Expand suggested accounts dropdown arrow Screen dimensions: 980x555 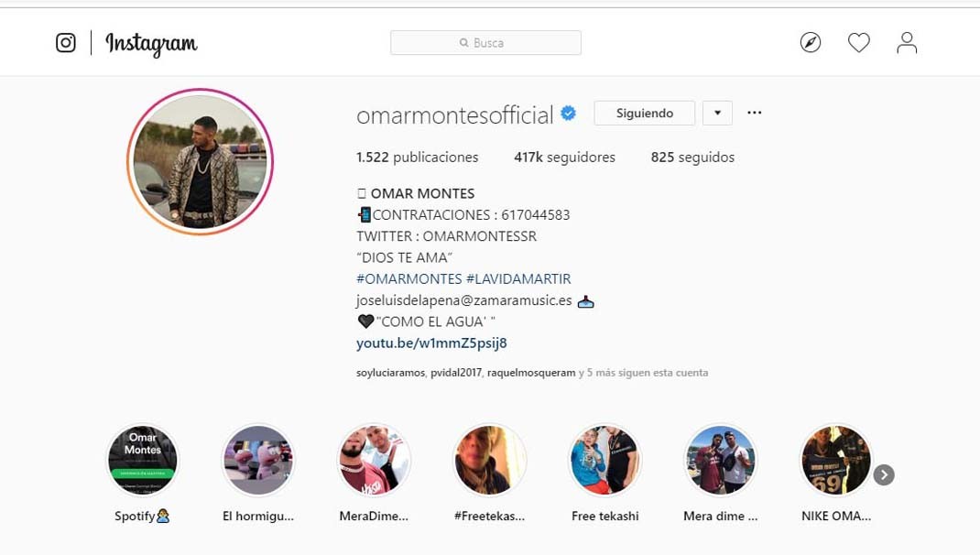(717, 114)
